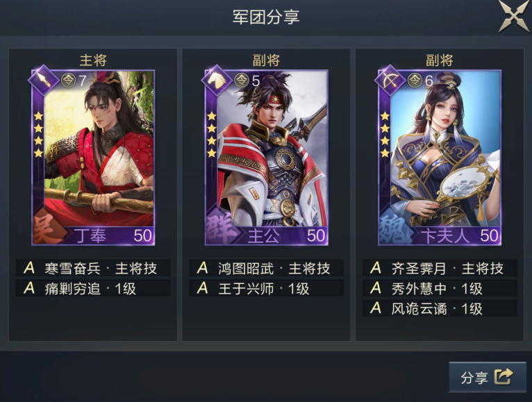Open the 丁奉 general portrait card
The height and width of the screenshot is (402, 532).
point(93,158)
